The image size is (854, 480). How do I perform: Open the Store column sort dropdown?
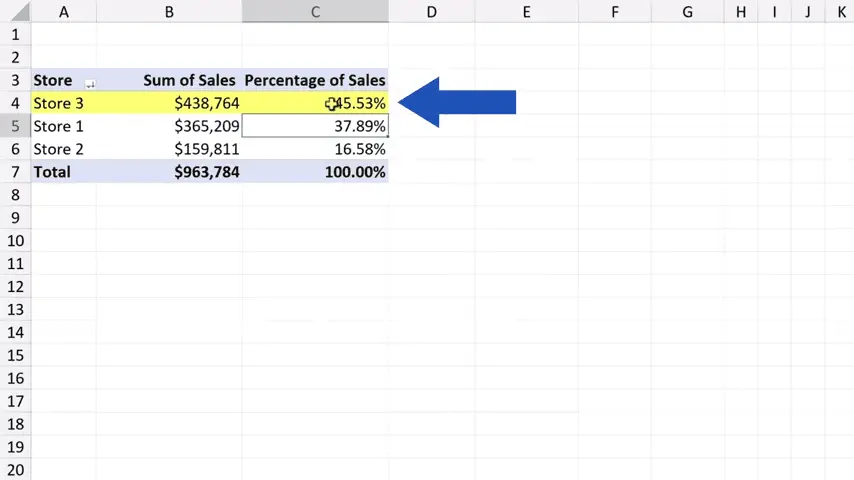(x=89, y=83)
